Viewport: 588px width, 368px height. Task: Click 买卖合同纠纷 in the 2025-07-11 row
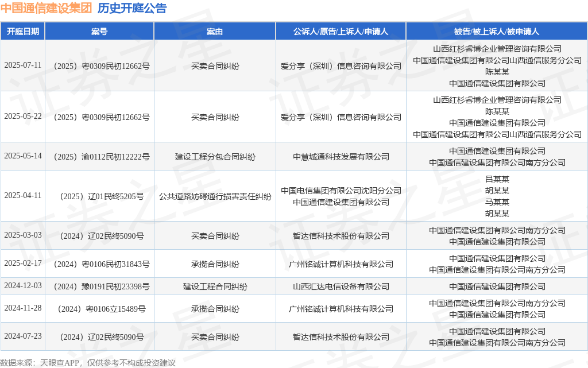(215, 67)
